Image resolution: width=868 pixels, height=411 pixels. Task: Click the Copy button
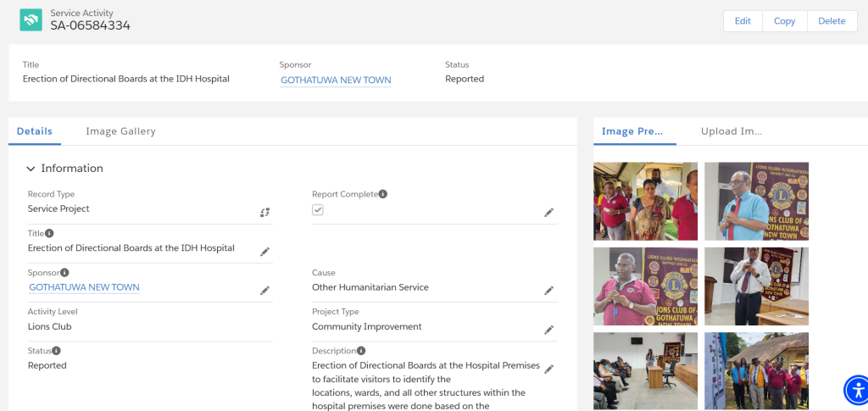784,21
